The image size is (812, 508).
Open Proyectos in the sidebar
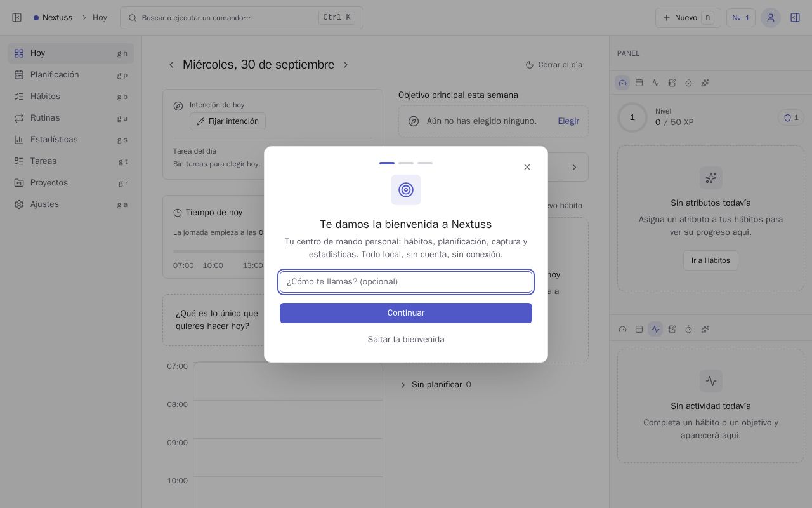click(x=71, y=183)
